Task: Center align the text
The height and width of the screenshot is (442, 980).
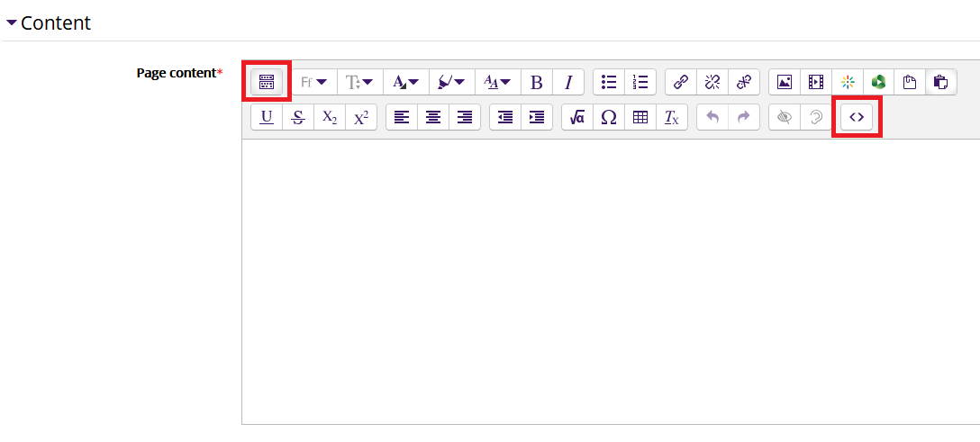Action: [x=433, y=117]
